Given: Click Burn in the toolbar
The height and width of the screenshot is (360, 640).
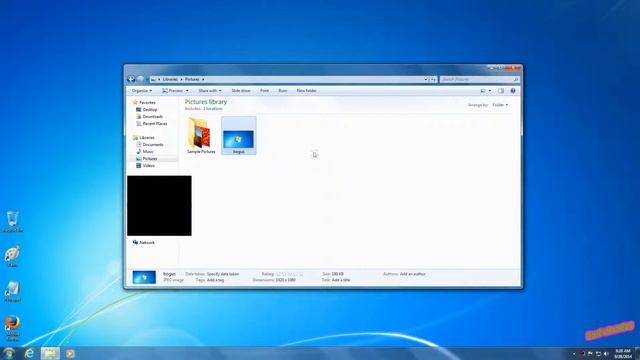Looking at the screenshot, I should tap(282, 91).
